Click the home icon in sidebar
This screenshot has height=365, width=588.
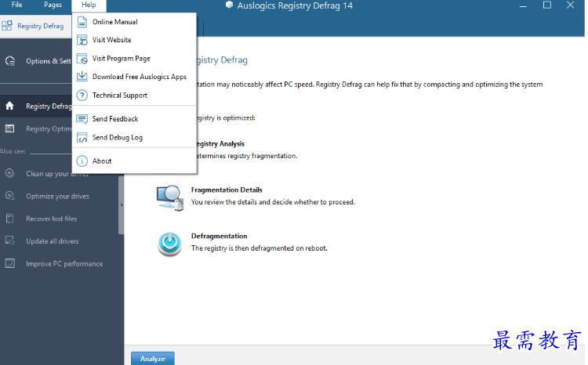pyautogui.click(x=9, y=106)
